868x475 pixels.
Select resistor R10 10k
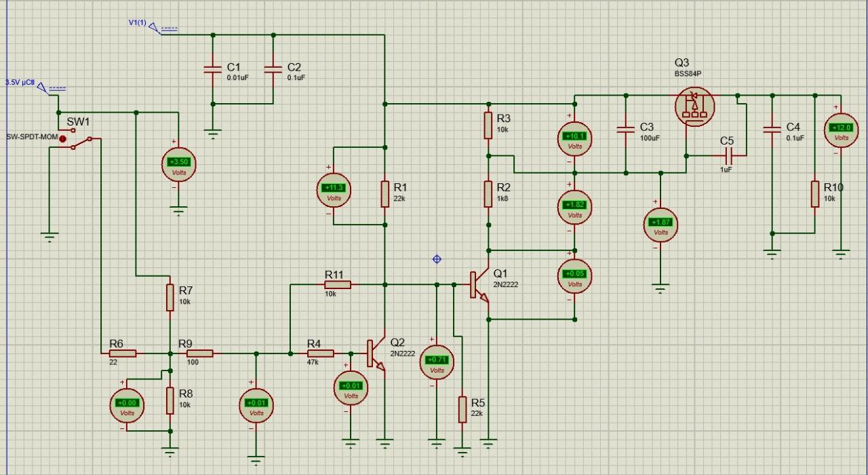coord(814,193)
